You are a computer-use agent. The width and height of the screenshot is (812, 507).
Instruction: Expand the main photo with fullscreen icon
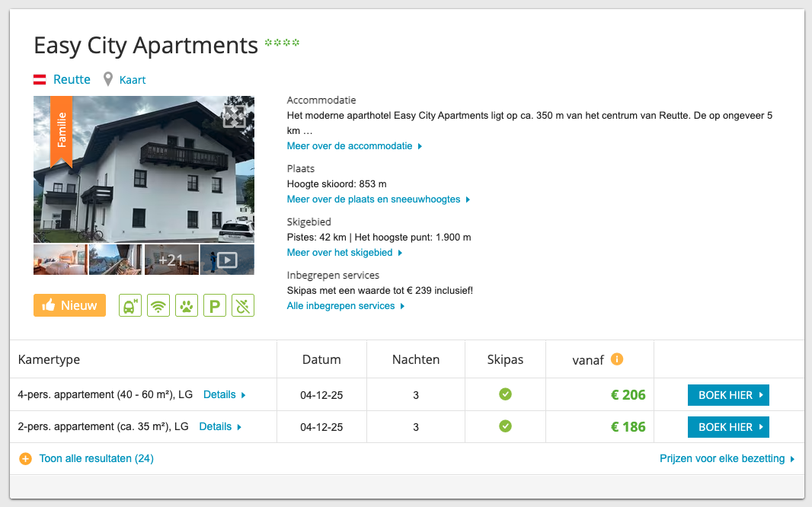coord(235,116)
